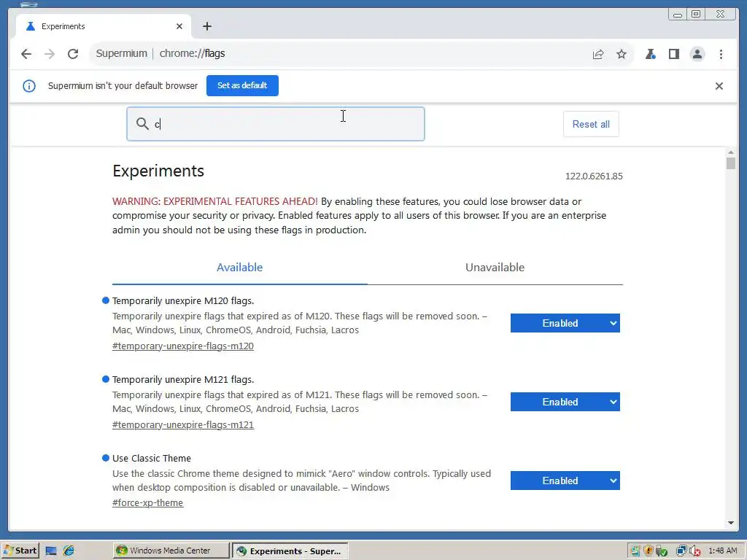The image size is (747, 560).
Task: Click the security shield tray icon
Action: click(x=648, y=551)
